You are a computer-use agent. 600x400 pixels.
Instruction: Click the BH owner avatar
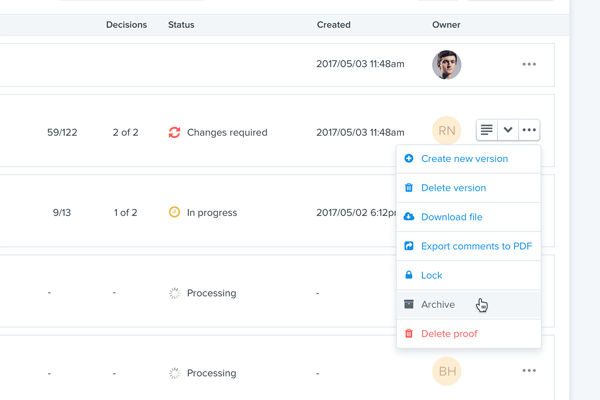pos(446,372)
